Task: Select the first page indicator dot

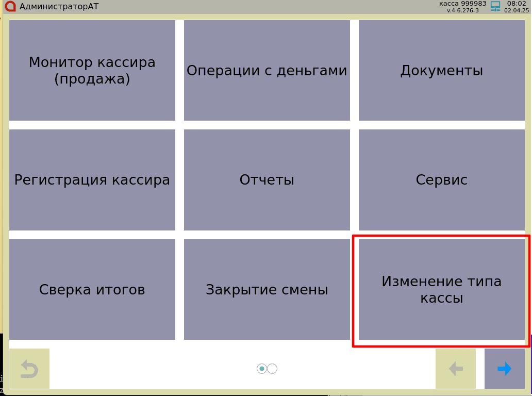Action: coord(261,369)
